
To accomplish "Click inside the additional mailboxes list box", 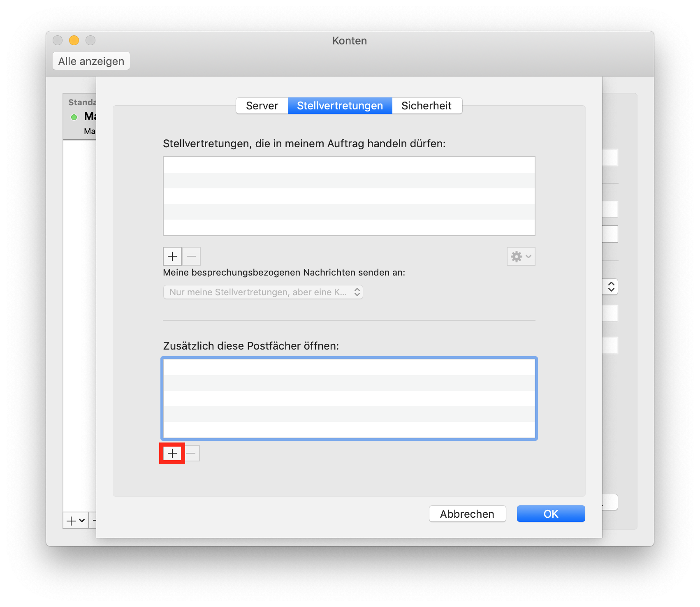I will point(349,398).
